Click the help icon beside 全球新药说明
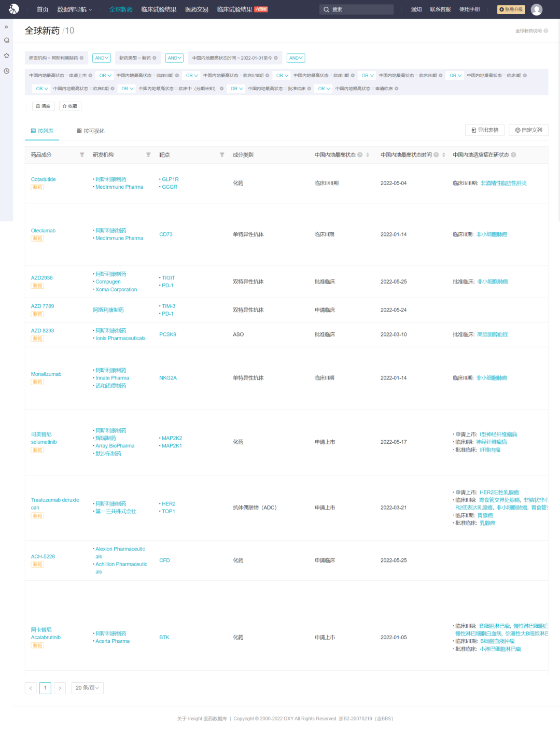This screenshot has width=560, height=731. (545, 31)
